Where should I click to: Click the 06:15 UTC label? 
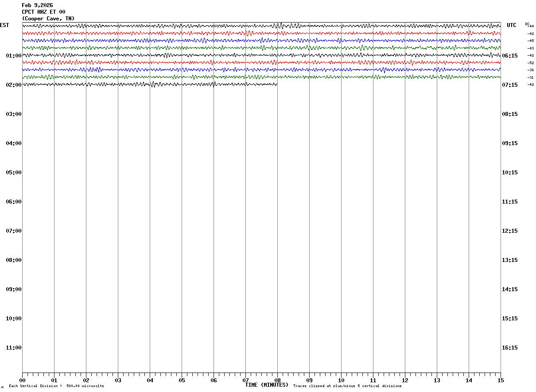click(510, 56)
